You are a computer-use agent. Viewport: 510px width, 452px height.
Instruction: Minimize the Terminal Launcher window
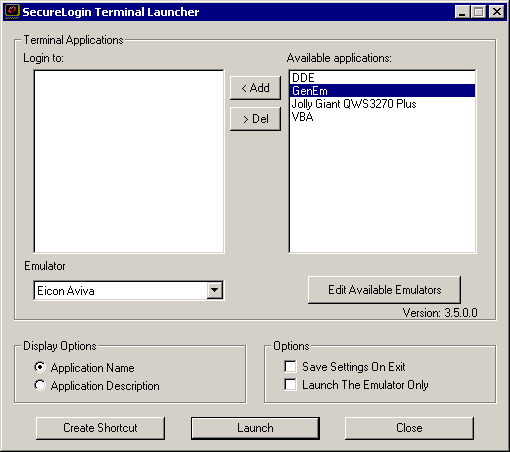coord(462,12)
